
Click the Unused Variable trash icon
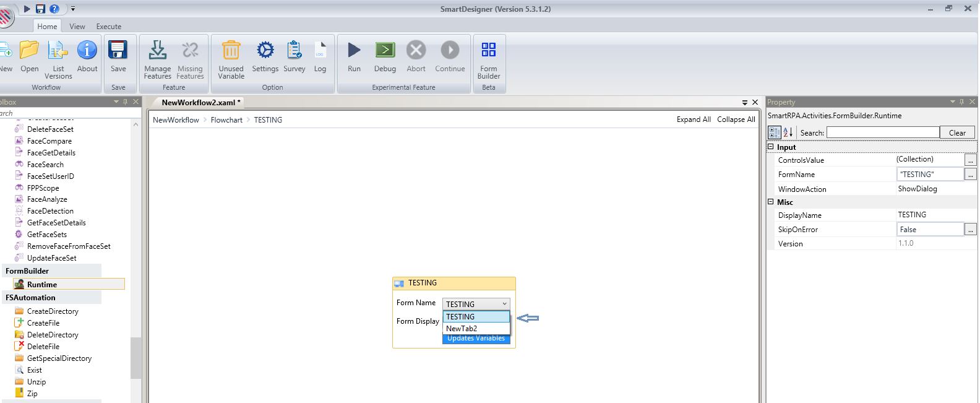(x=231, y=50)
